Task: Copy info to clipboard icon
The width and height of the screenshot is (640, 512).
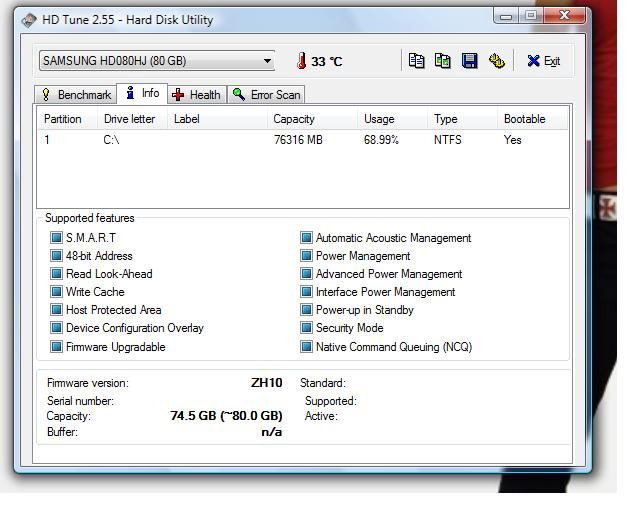Action: 416,61
